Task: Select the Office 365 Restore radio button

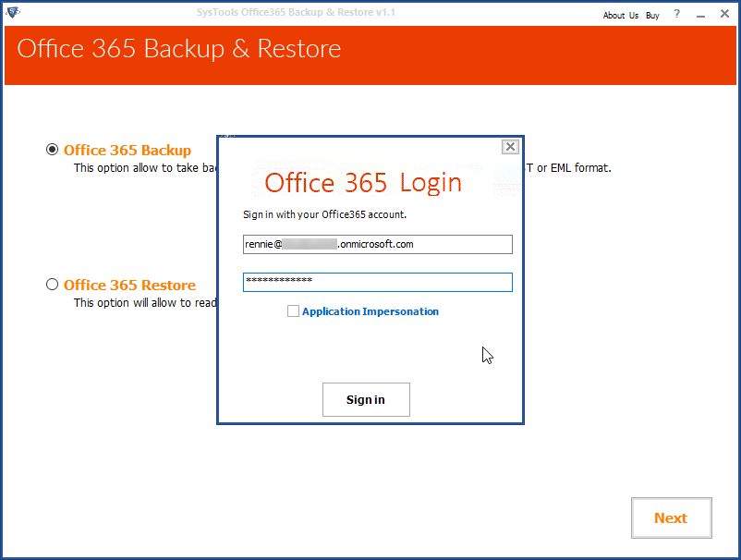Action: [52, 285]
